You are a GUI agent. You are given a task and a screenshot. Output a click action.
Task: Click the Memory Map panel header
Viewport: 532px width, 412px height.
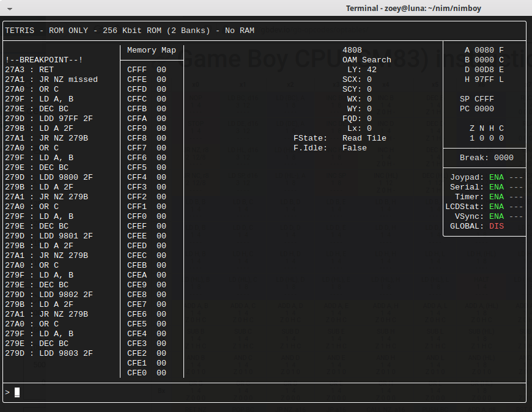[151, 51]
